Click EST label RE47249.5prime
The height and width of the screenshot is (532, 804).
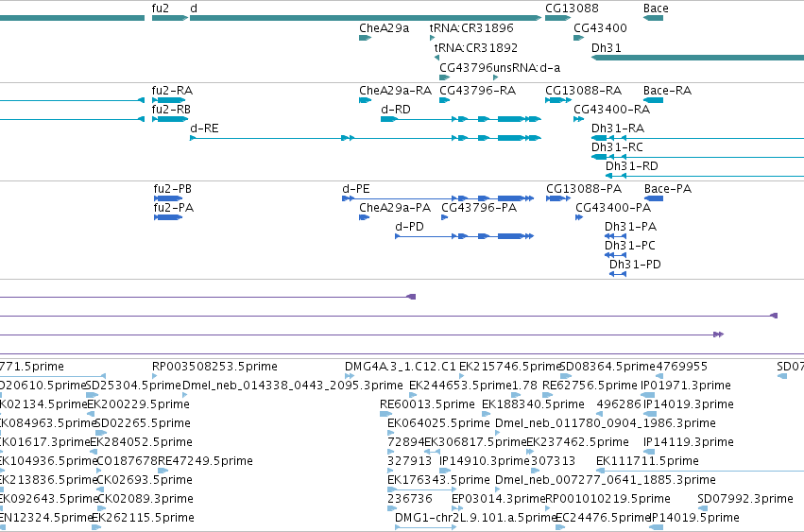(205, 461)
